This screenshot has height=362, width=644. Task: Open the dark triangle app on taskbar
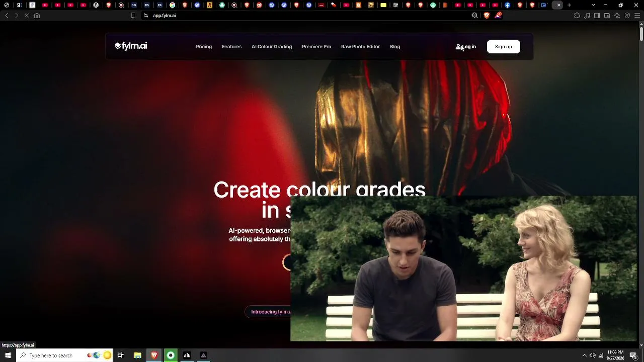click(203, 355)
